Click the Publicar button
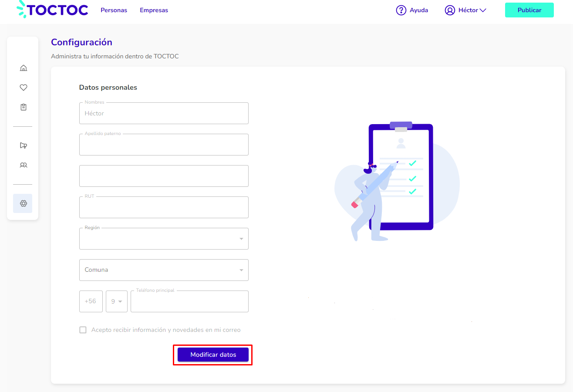573x392 pixels. (529, 10)
